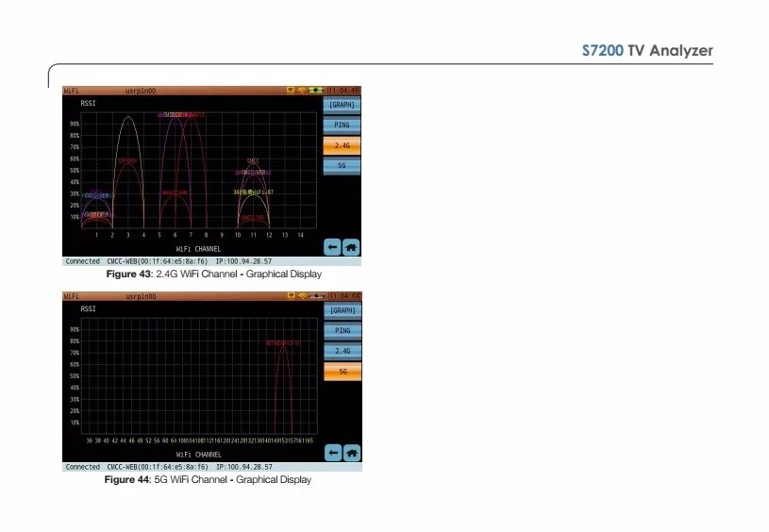The width and height of the screenshot is (769, 532).
Task: Select highlighted 2.4G band button in Figure 43
Action: pos(343,145)
